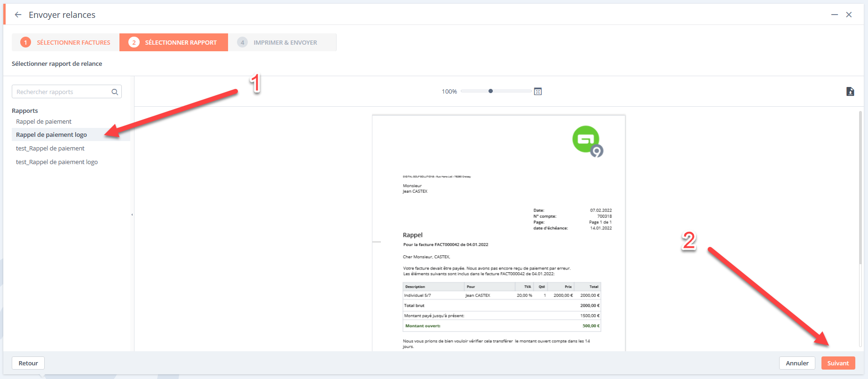Go to step Sélectionner factures
This screenshot has width=868, height=379.
click(65, 42)
